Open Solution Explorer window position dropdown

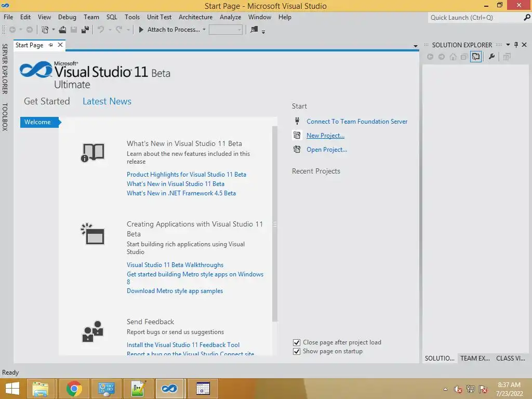(508, 45)
